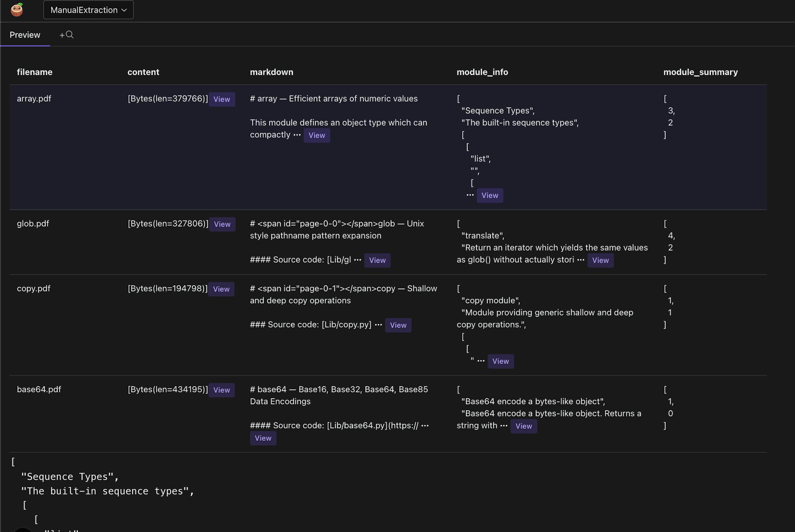
Task: View content bytes for glob.pdf
Action: (x=222, y=224)
